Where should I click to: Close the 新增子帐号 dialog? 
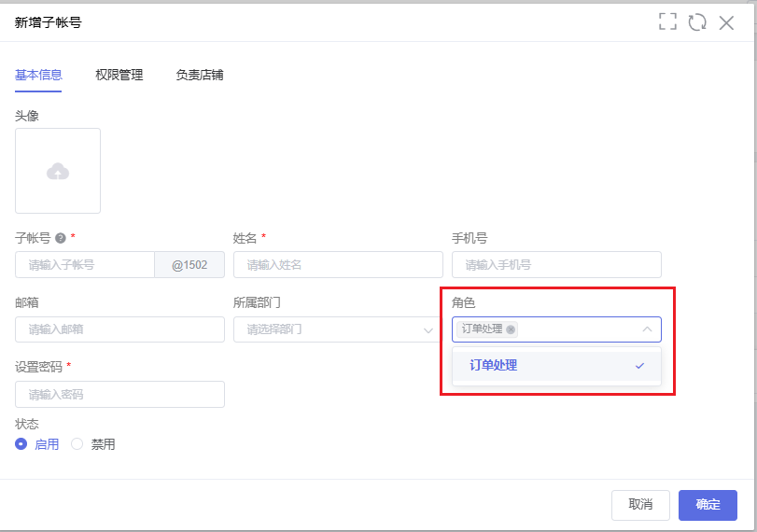click(x=726, y=22)
